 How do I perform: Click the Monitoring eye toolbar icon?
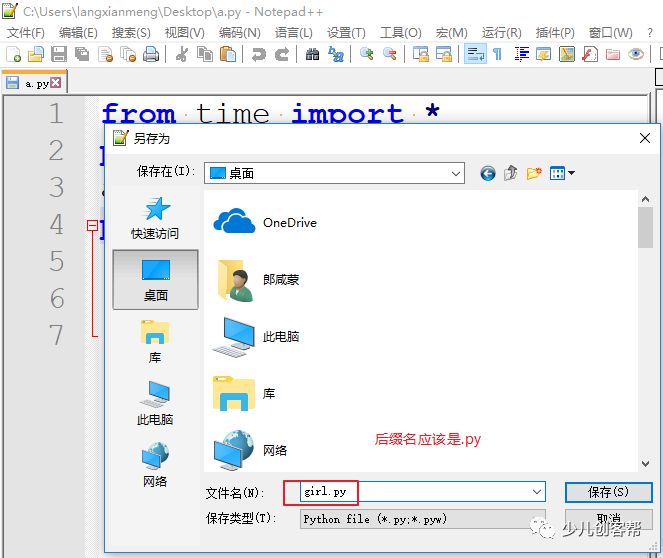point(636,54)
